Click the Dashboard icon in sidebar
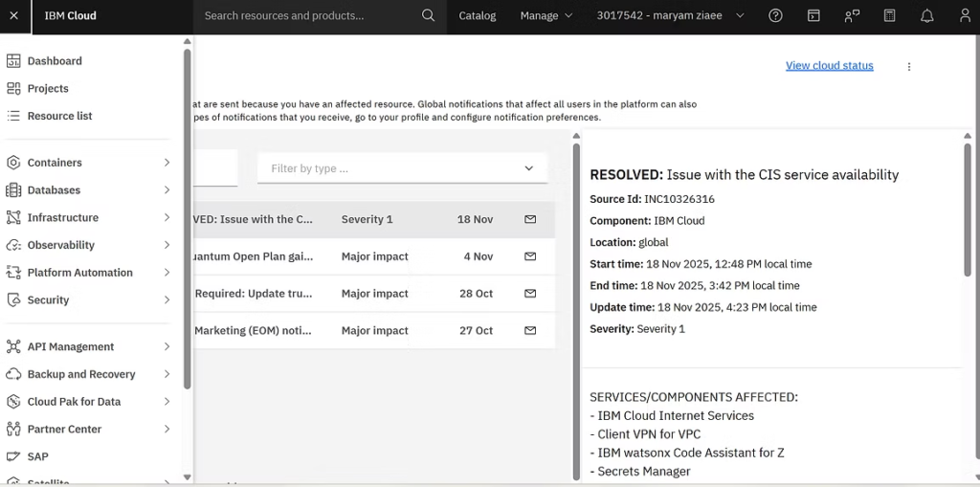The height and width of the screenshot is (487, 980). (x=13, y=60)
